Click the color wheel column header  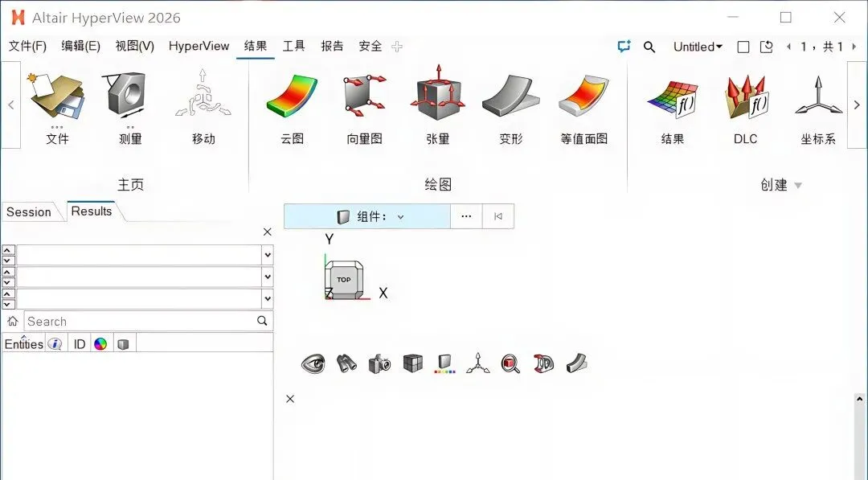pos(100,344)
